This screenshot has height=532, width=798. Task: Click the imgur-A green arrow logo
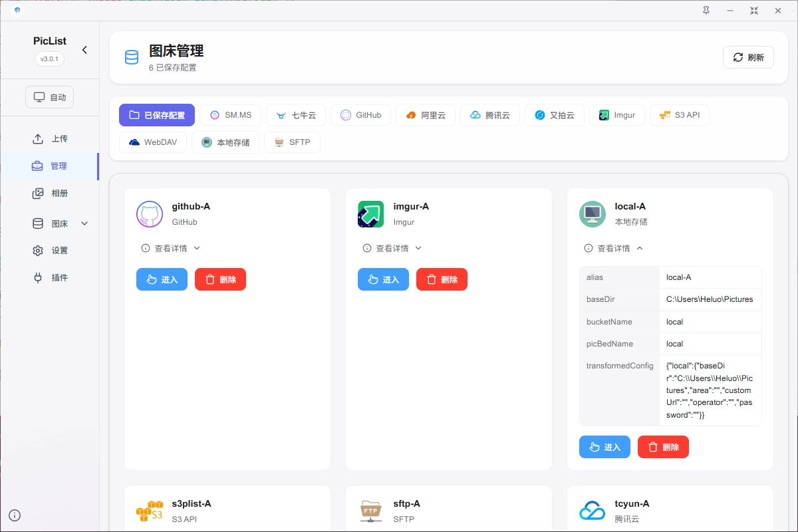(371, 214)
